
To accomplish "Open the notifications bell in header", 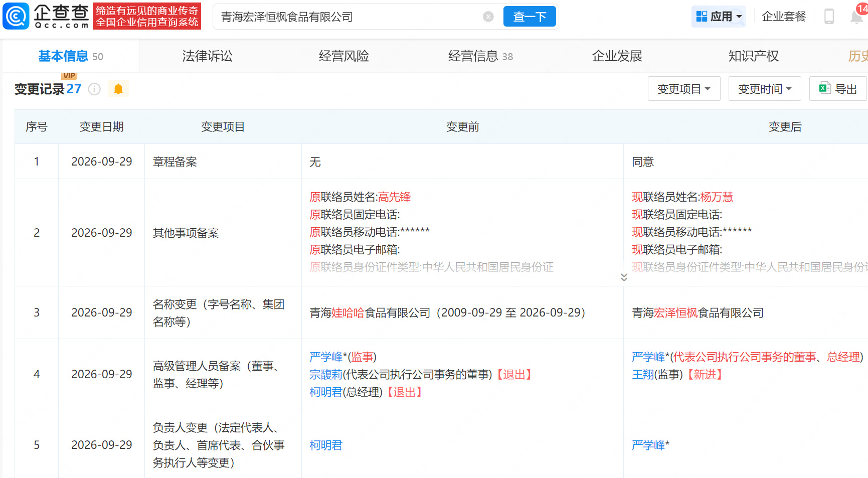I will 856,17.
